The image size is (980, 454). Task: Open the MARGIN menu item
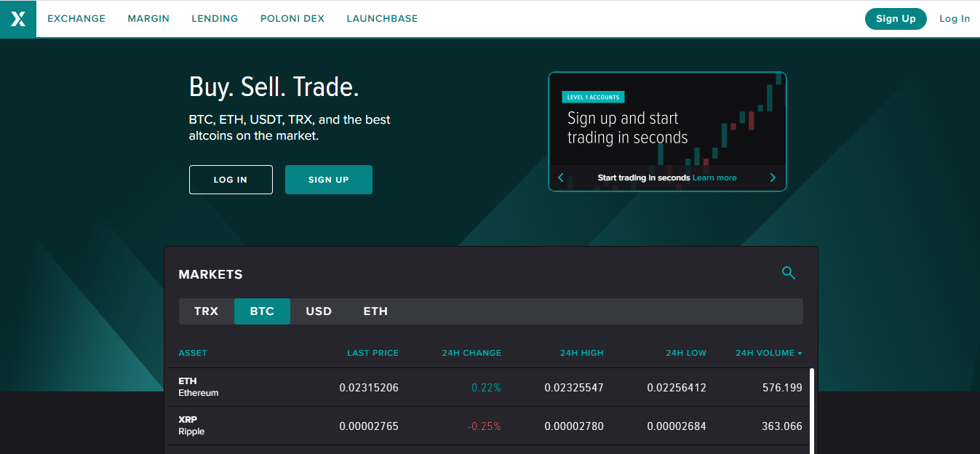[x=148, y=19]
